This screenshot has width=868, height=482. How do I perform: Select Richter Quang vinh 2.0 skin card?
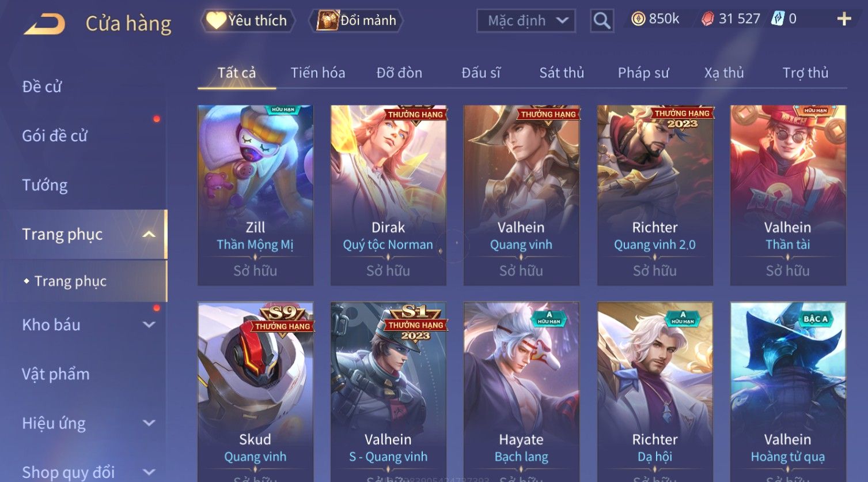(x=655, y=195)
